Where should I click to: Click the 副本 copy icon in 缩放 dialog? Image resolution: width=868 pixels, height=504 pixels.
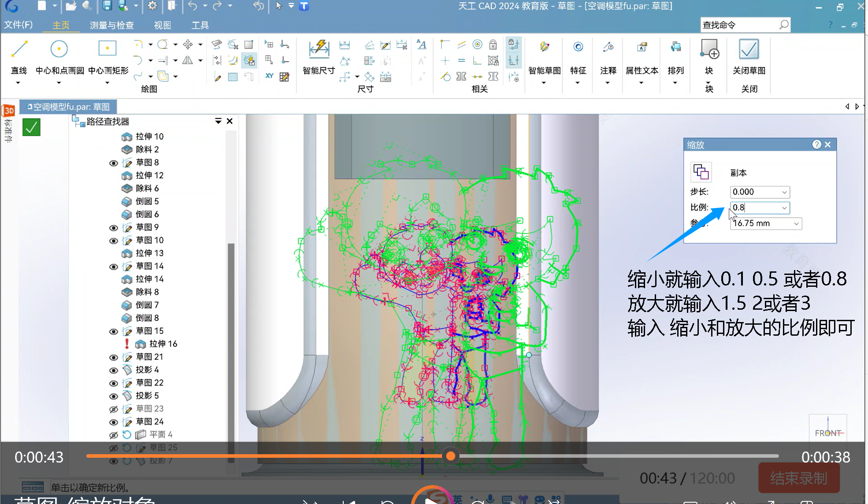[701, 172]
